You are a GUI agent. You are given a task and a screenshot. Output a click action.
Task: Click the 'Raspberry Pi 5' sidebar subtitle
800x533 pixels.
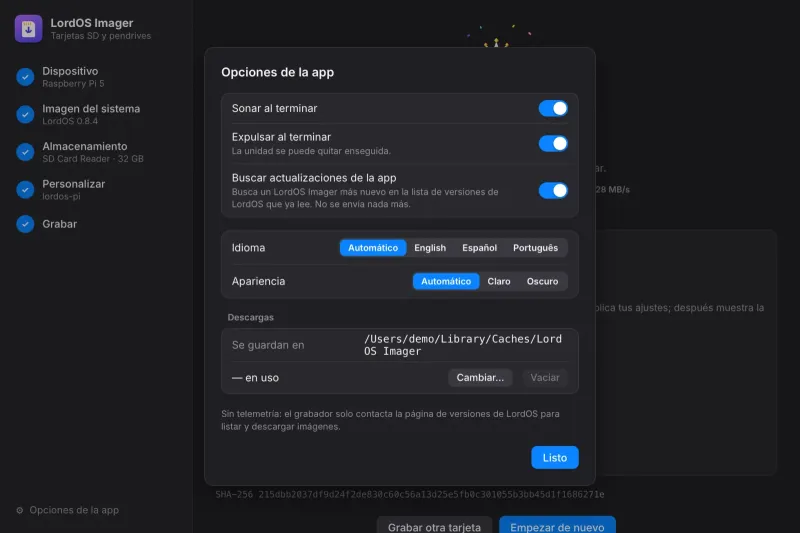[73, 84]
